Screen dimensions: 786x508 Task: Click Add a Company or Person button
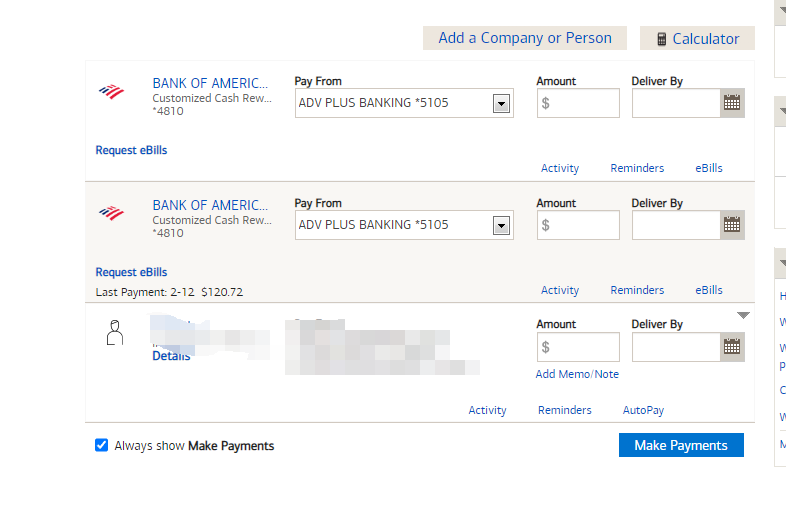525,38
